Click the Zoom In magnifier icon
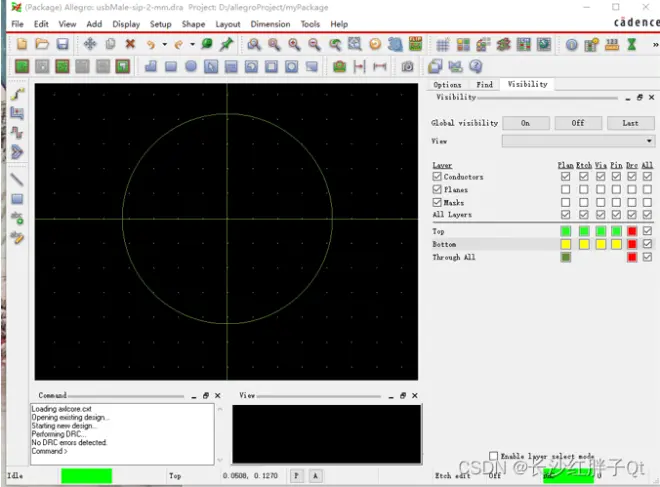660x487 pixels. point(294,44)
